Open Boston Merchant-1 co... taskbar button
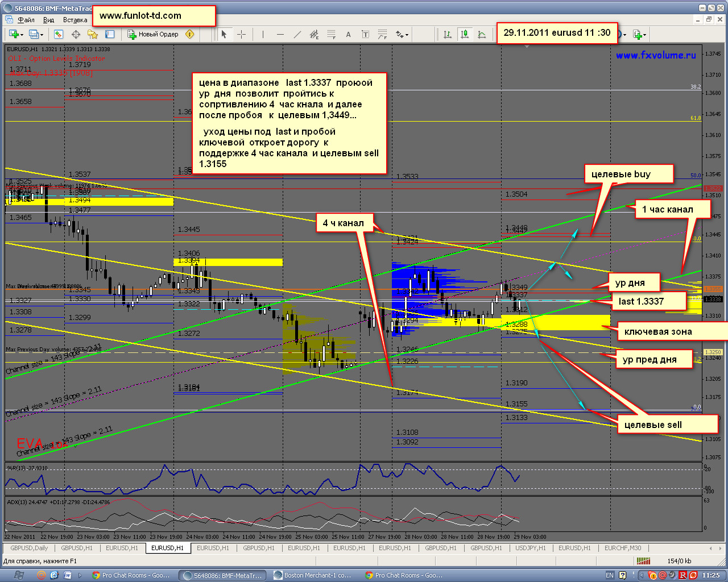Image resolution: width=728 pixels, height=582 pixels. point(312,575)
